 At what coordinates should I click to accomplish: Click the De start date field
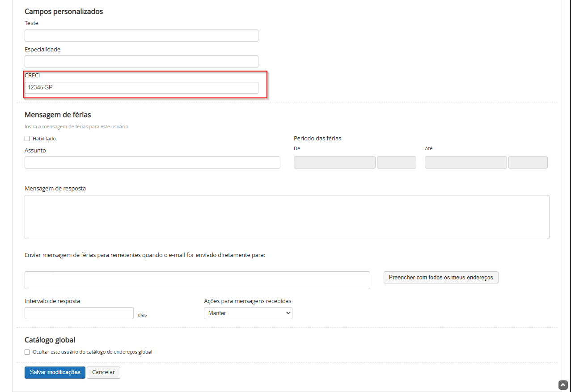tap(334, 163)
